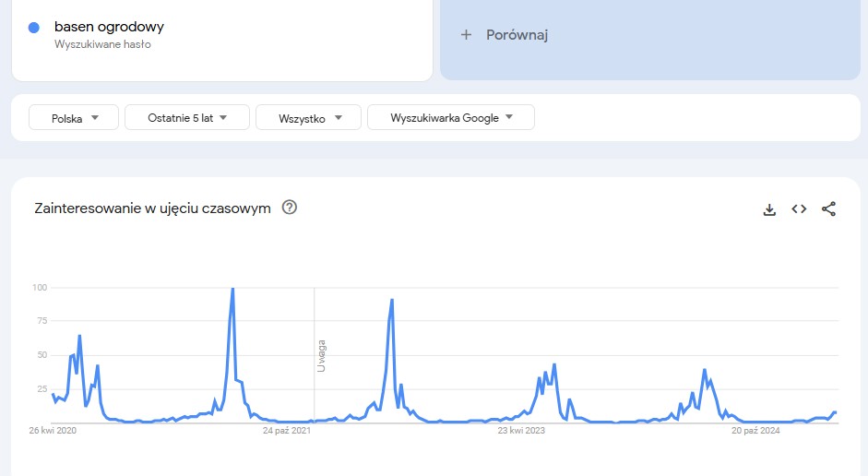868x476 pixels.
Task: Click the 20 paź 2024 axis label
Action: pos(755,431)
